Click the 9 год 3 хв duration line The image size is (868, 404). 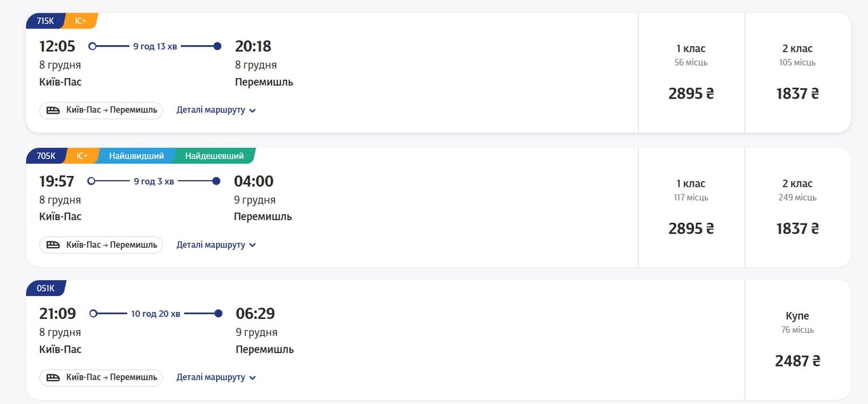(x=154, y=181)
